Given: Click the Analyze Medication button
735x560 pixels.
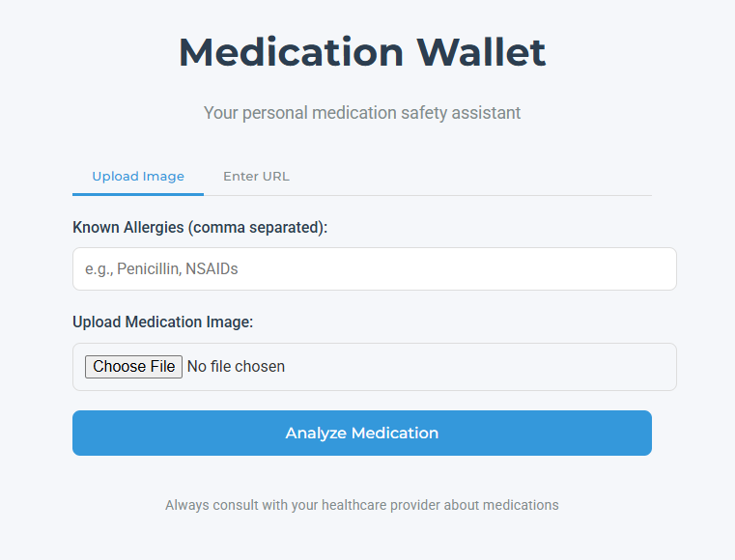Looking at the screenshot, I should pyautogui.click(x=362, y=433).
